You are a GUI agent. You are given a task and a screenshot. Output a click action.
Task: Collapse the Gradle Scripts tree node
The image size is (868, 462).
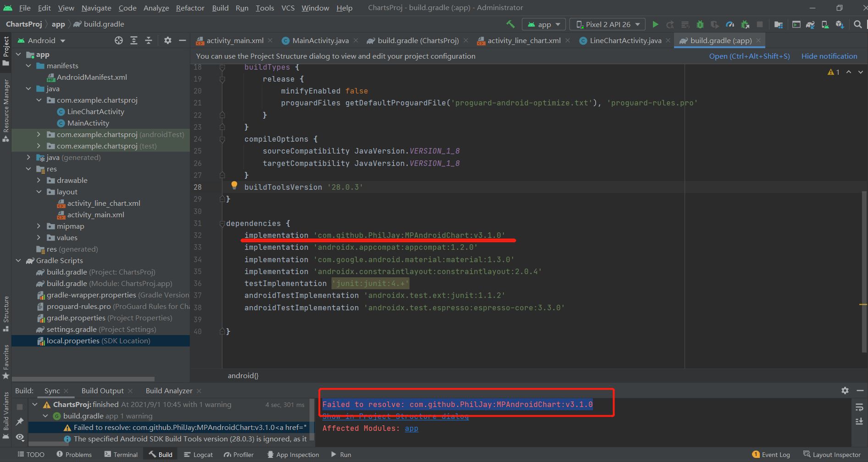coord(18,260)
